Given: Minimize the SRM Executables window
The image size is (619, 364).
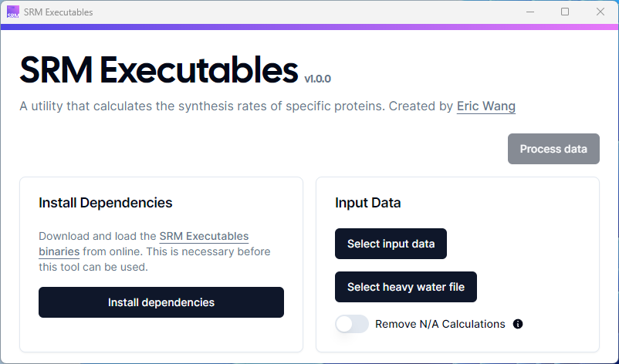Looking at the screenshot, I should click(529, 12).
